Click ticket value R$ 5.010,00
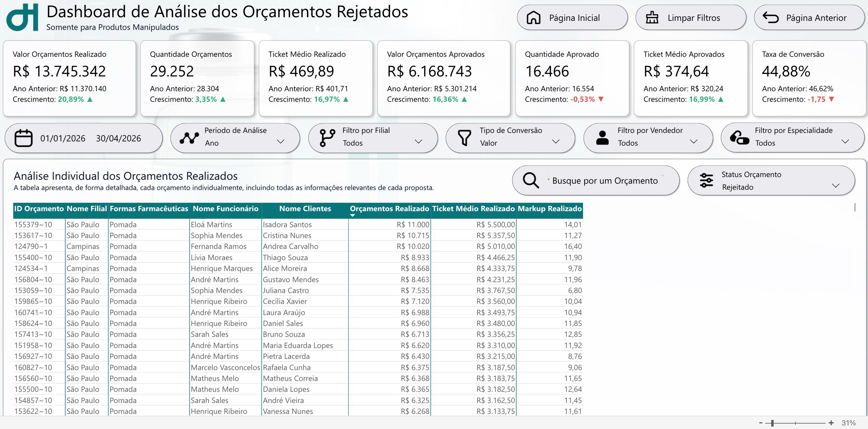The height and width of the screenshot is (429, 868). point(496,246)
